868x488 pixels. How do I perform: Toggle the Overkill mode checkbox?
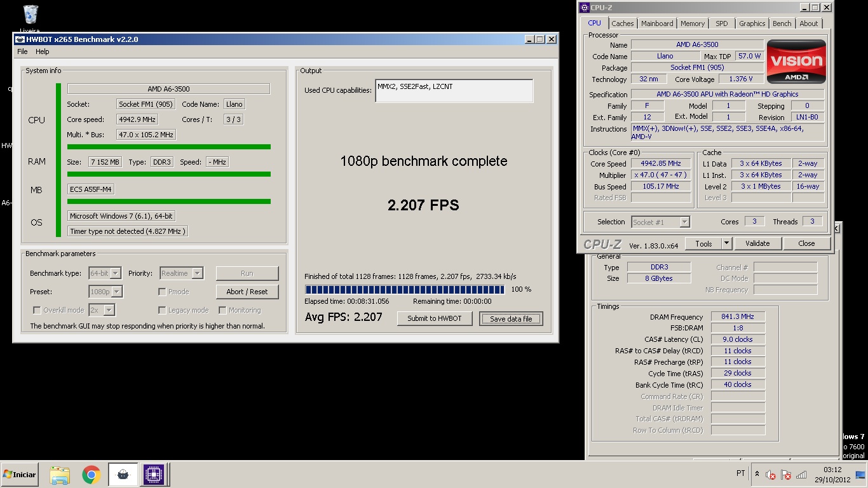[x=37, y=310]
